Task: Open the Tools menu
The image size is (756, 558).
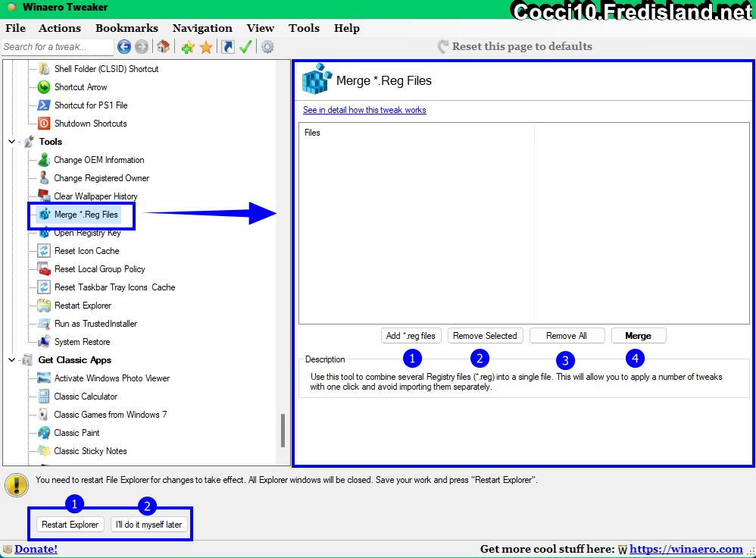Action: pyautogui.click(x=305, y=28)
